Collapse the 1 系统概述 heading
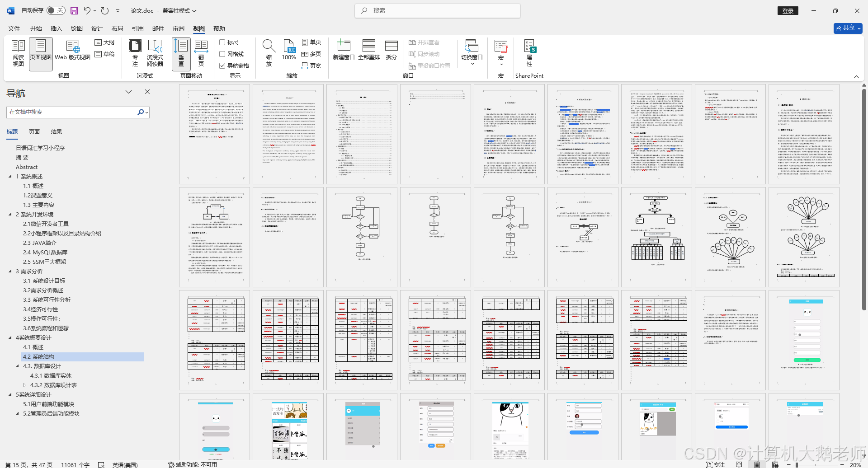This screenshot has height=468, width=868. pos(10,177)
